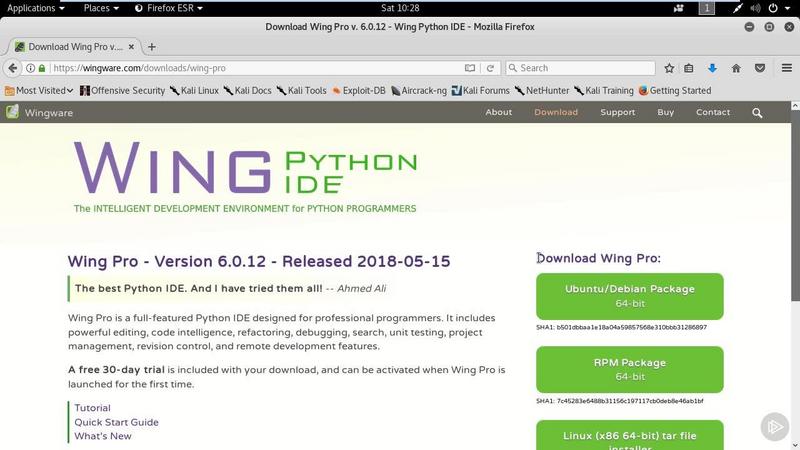The image size is (800, 450).
Task: Open the system volume icon in top panel
Action: [x=756, y=8]
